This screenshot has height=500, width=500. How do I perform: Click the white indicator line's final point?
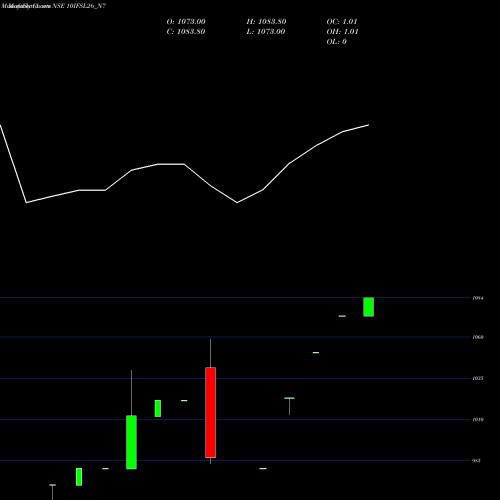(x=368, y=125)
